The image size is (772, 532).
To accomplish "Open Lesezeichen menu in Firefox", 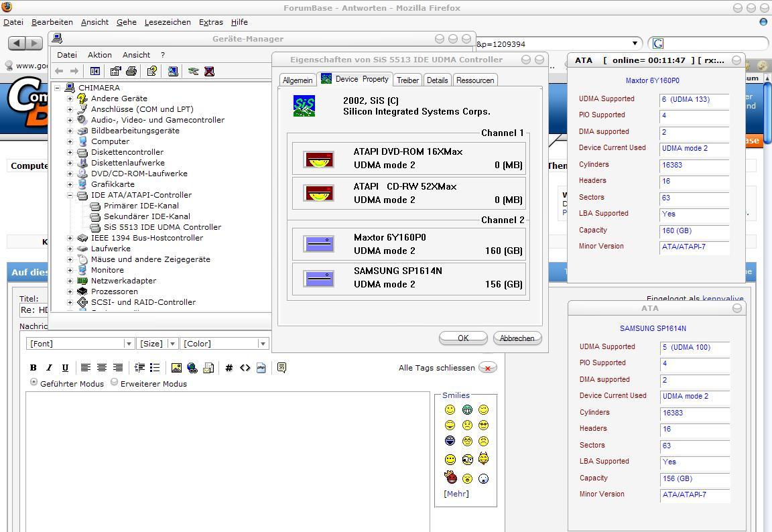I will [168, 22].
